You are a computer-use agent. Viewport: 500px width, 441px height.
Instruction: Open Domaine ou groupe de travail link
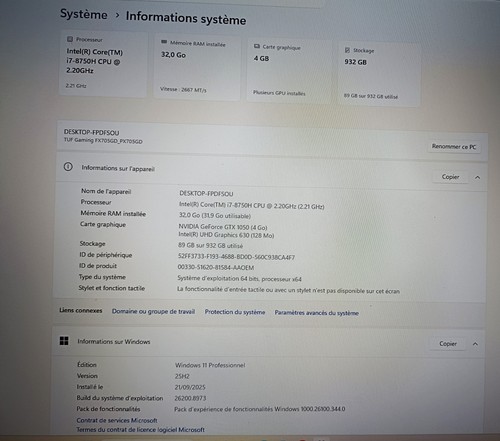(153, 311)
